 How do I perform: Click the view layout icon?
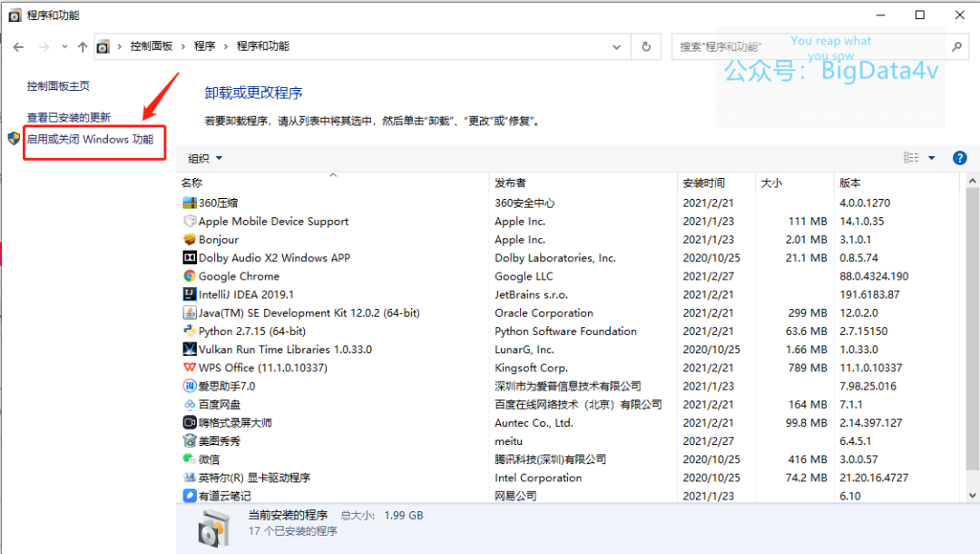[911, 158]
